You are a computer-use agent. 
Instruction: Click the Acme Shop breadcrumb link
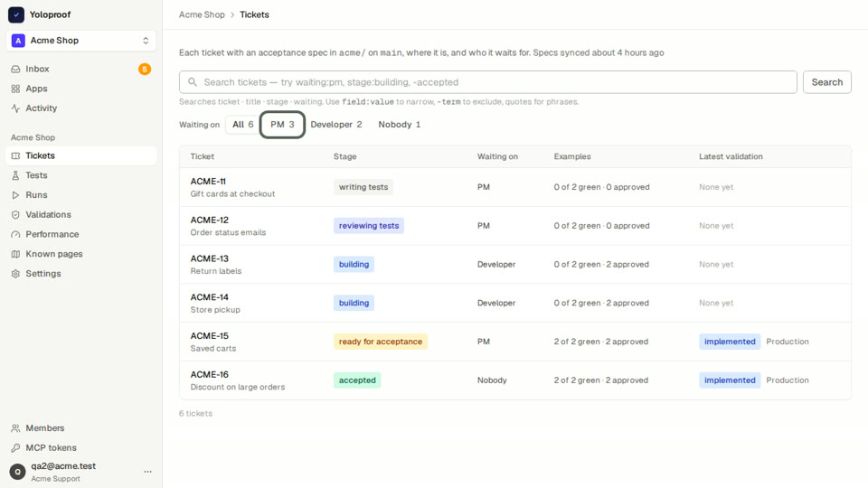pos(202,15)
